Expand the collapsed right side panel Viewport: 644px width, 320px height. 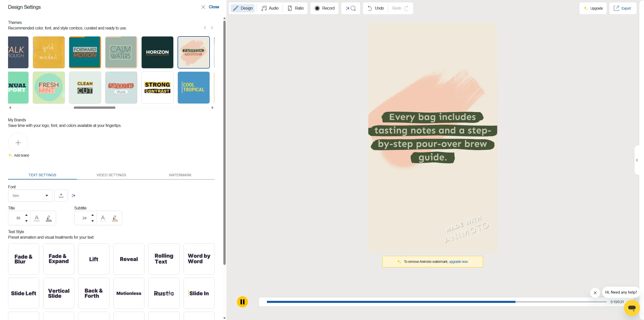coord(637,160)
